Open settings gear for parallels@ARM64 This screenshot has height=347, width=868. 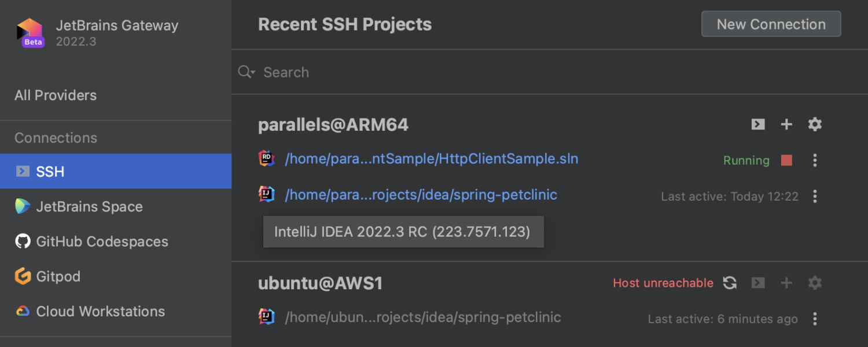815,124
